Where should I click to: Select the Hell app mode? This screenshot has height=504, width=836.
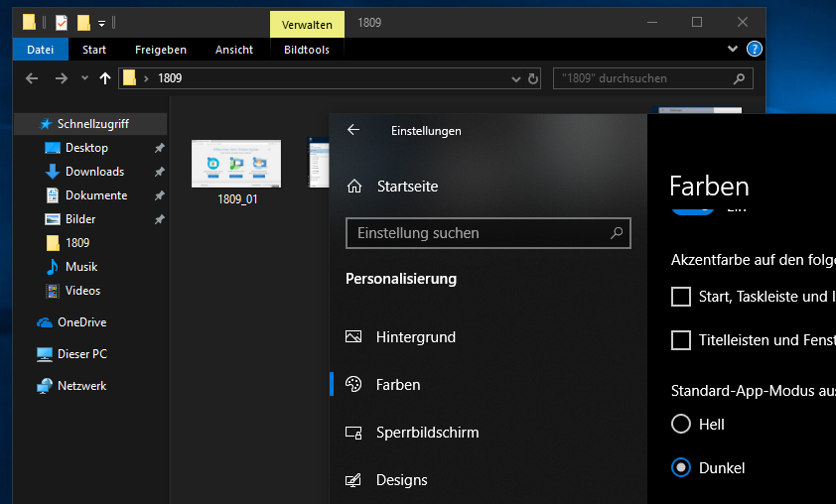click(x=681, y=425)
